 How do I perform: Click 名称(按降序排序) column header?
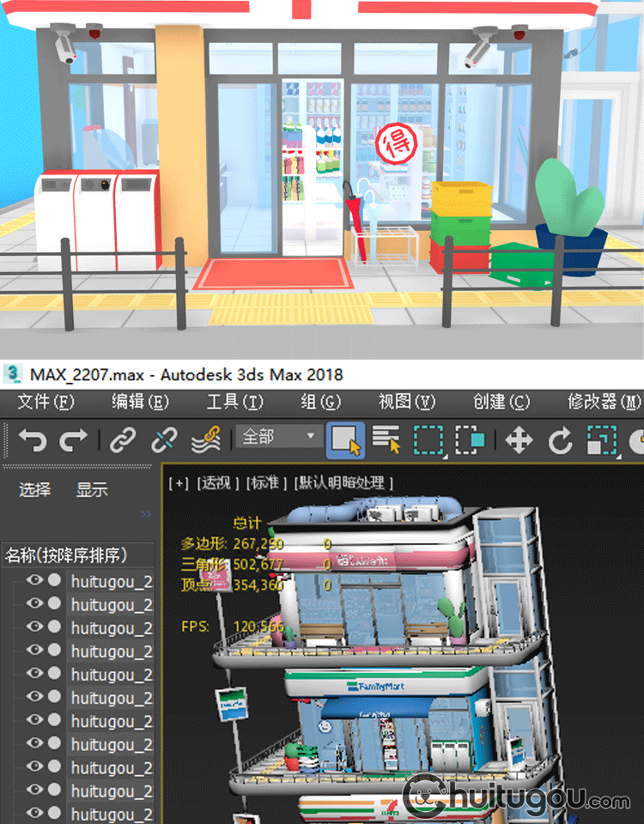tap(66, 554)
